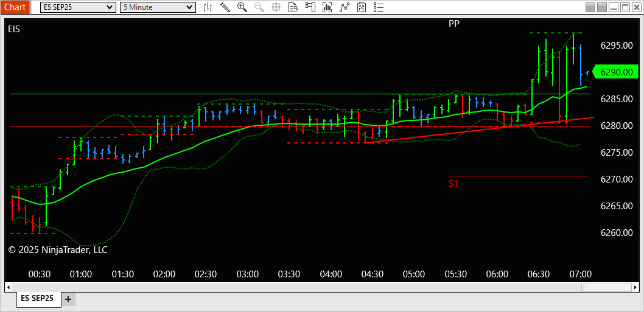Click the 6270.00 price axis label
This screenshot has height=312, width=644.
click(617, 179)
